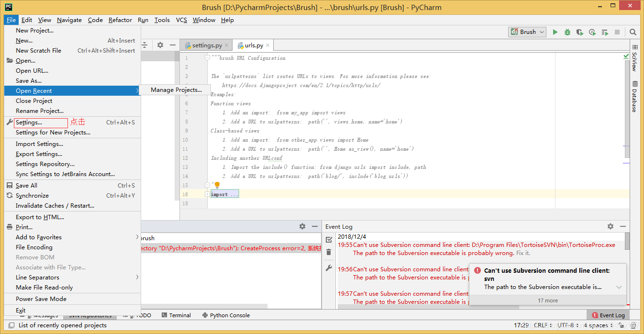
Task: Clear Event Log with trash icon
Action: [x=329, y=252]
